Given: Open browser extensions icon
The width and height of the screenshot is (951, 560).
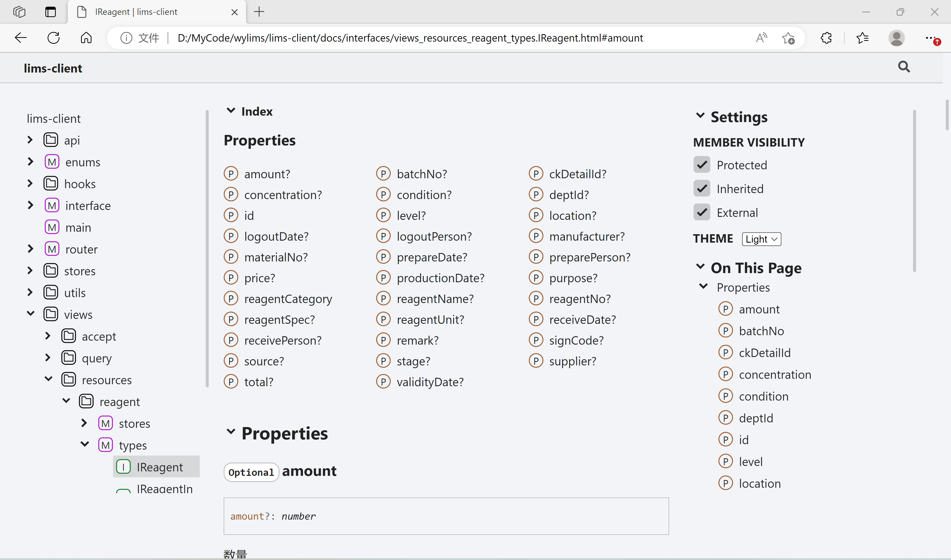Looking at the screenshot, I should pos(826,38).
